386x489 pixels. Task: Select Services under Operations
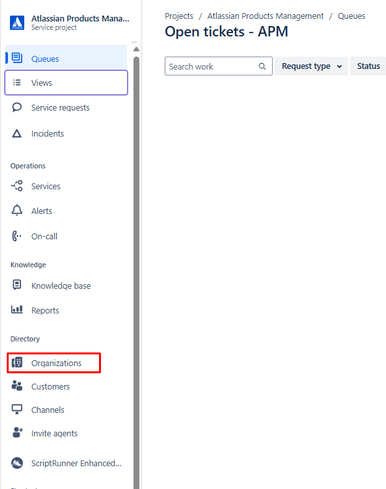46,186
